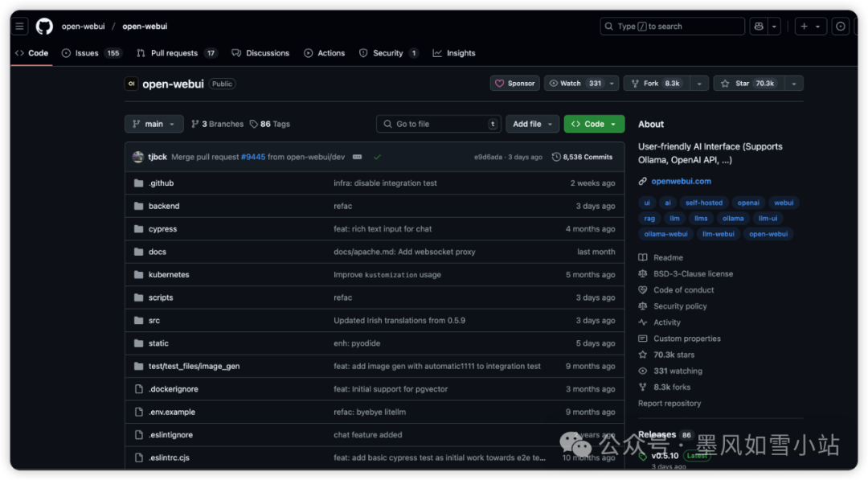Screen dimensions: 868x480
Task: Click Sponsor to support the project
Action: (514, 83)
